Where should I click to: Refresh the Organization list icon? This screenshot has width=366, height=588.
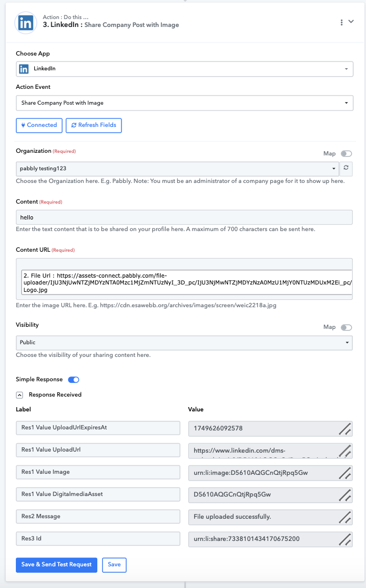346,168
